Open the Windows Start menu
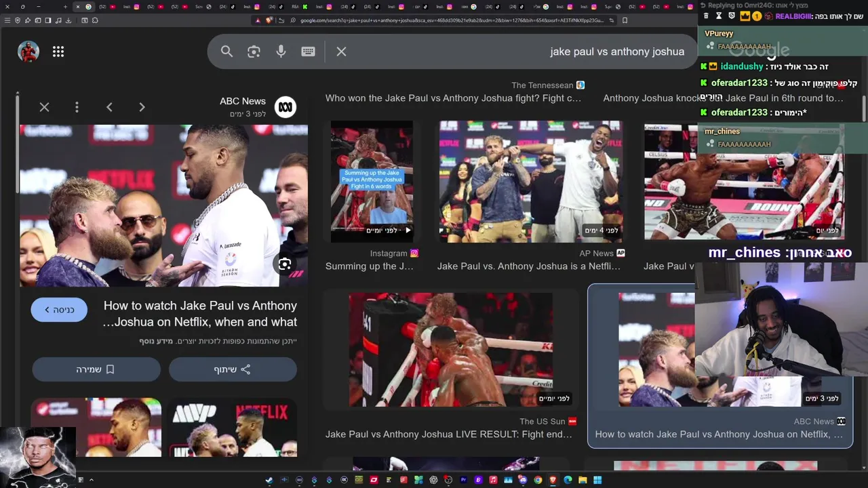 (x=597, y=480)
